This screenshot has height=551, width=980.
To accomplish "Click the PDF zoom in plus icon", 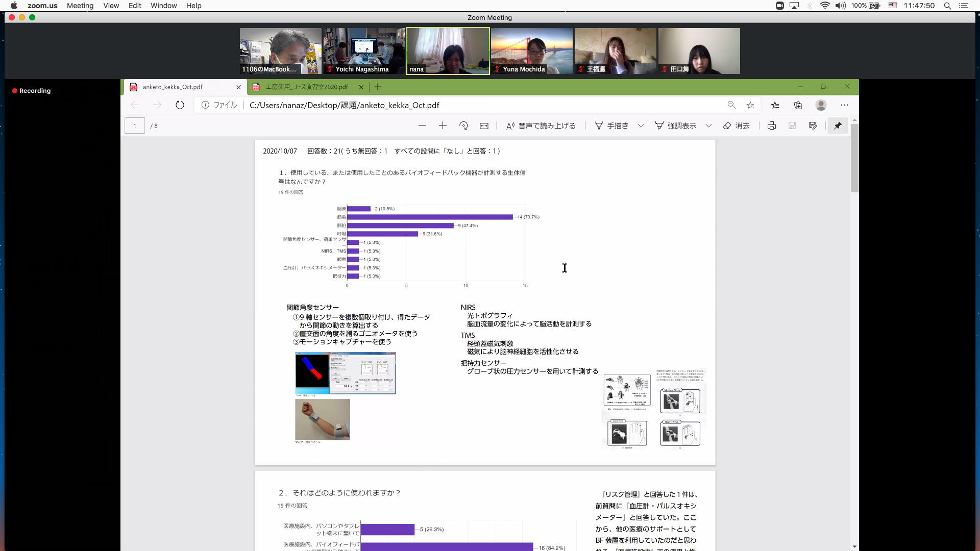I will pos(443,126).
